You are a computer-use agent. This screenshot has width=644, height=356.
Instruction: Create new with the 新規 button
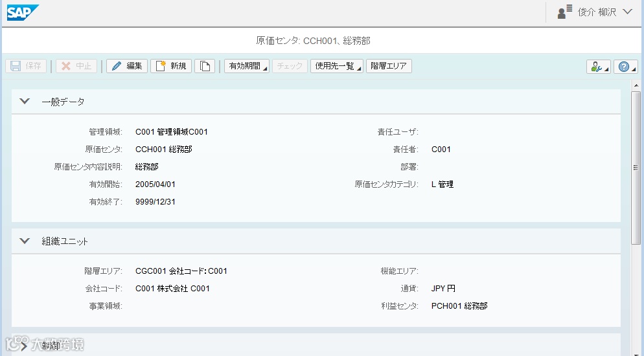point(171,66)
